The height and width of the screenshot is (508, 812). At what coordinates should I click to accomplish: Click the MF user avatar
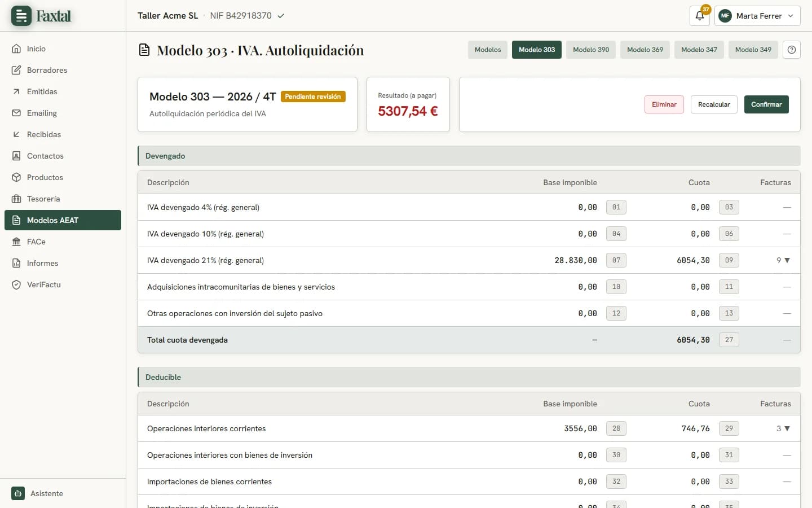(725, 16)
